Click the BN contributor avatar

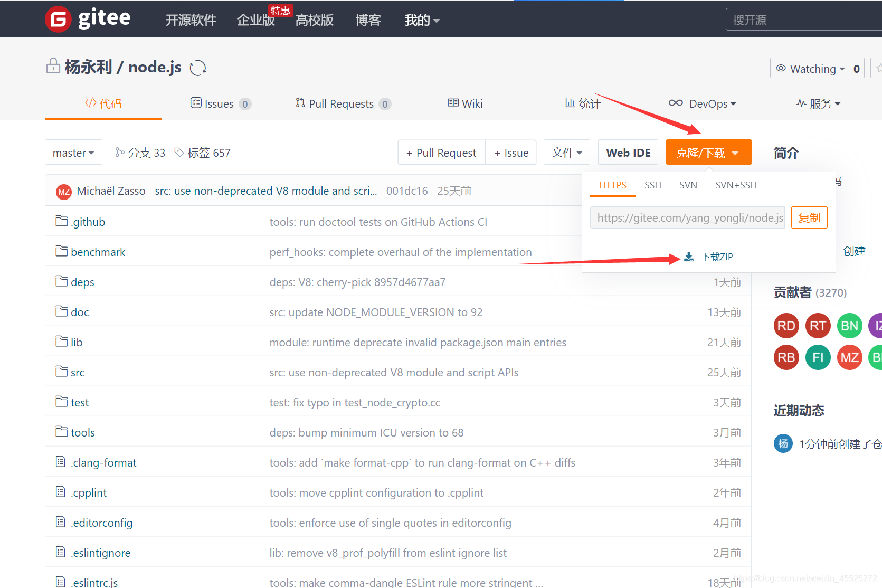click(x=850, y=326)
